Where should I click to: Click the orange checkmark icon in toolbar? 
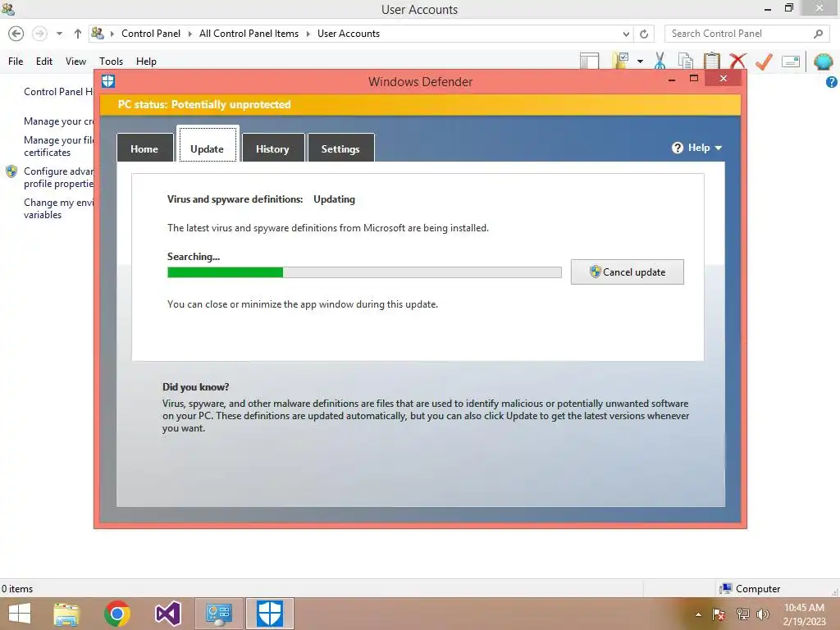tap(764, 61)
